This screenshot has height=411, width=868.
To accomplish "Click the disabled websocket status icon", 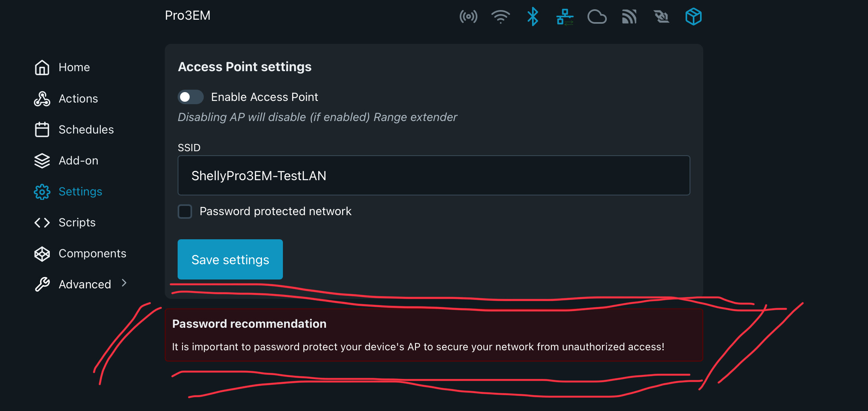I will [x=661, y=17].
